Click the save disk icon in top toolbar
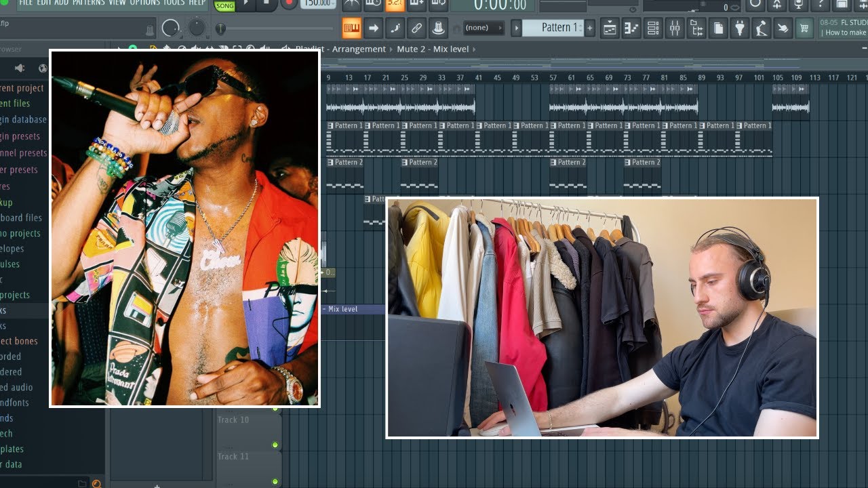The width and height of the screenshot is (868, 488). click(x=842, y=4)
